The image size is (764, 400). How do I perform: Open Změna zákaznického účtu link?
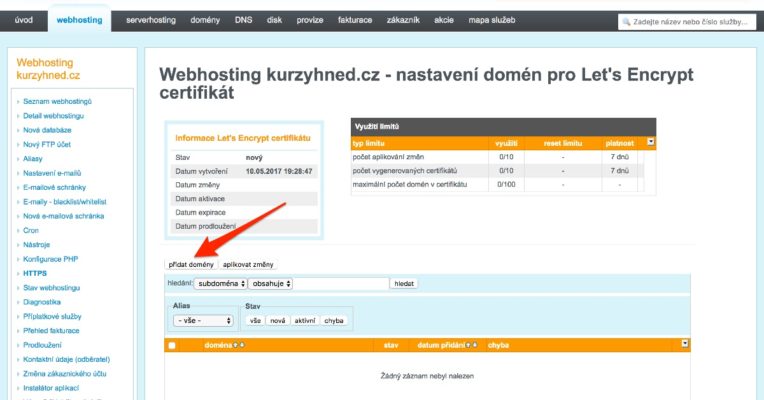65,374
